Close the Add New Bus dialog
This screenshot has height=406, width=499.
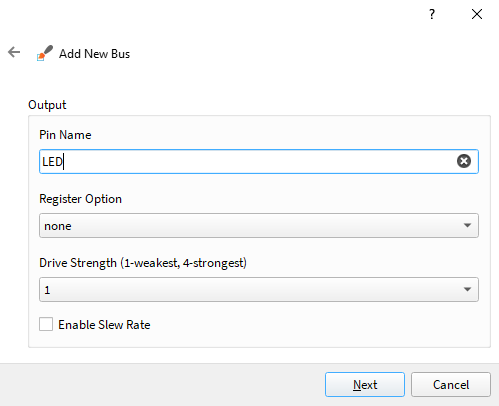477,14
